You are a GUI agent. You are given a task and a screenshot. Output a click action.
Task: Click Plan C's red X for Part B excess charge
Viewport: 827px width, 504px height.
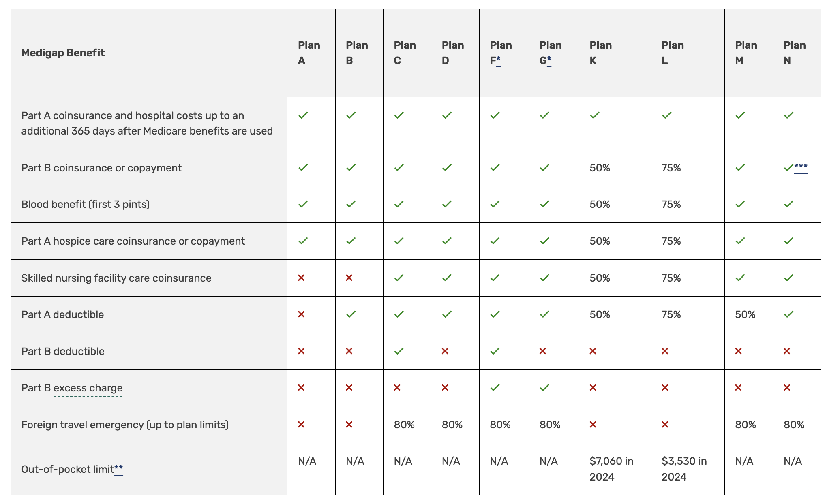click(397, 388)
